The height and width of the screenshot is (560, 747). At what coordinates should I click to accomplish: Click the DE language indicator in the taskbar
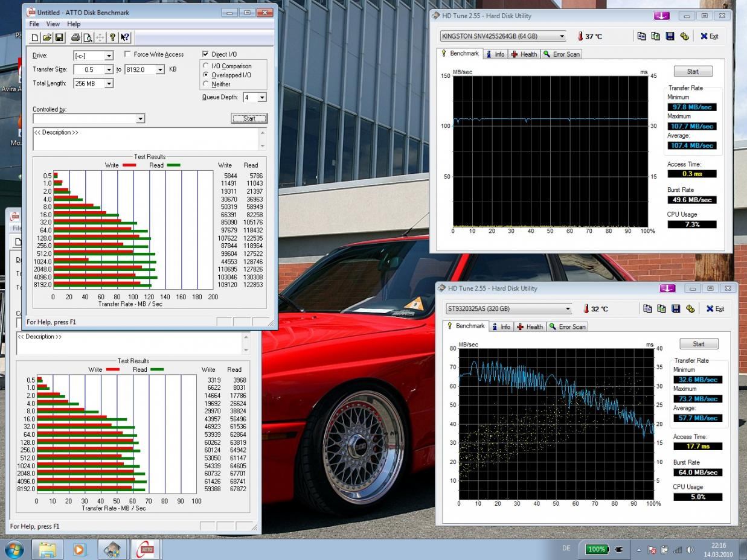pyautogui.click(x=566, y=549)
